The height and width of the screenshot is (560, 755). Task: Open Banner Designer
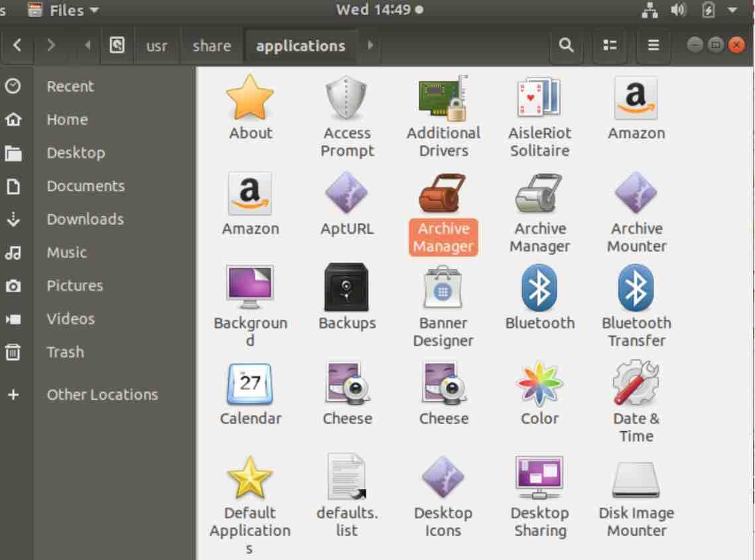pos(443,289)
